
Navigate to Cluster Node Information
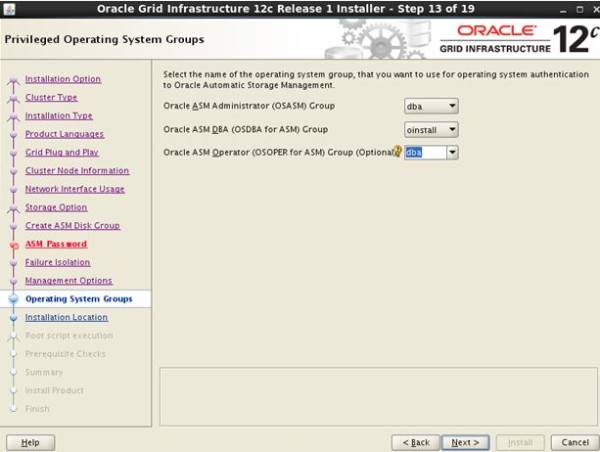(x=77, y=171)
